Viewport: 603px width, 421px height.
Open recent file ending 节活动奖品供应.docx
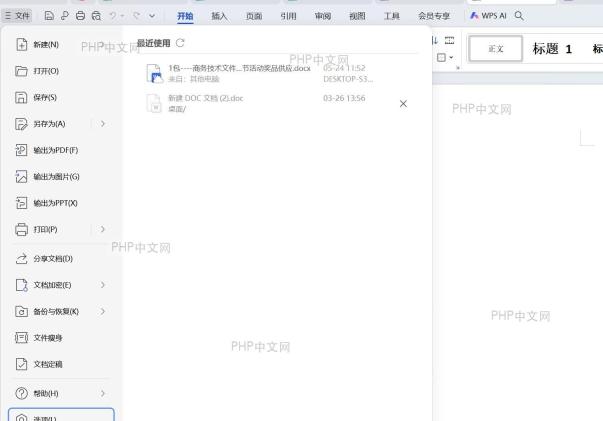pyautogui.click(x=277, y=73)
